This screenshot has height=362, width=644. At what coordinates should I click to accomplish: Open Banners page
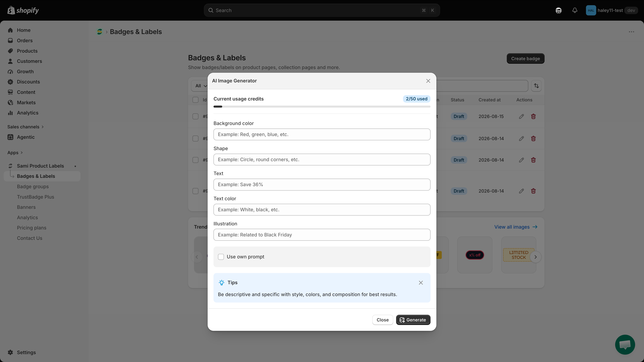click(x=26, y=207)
